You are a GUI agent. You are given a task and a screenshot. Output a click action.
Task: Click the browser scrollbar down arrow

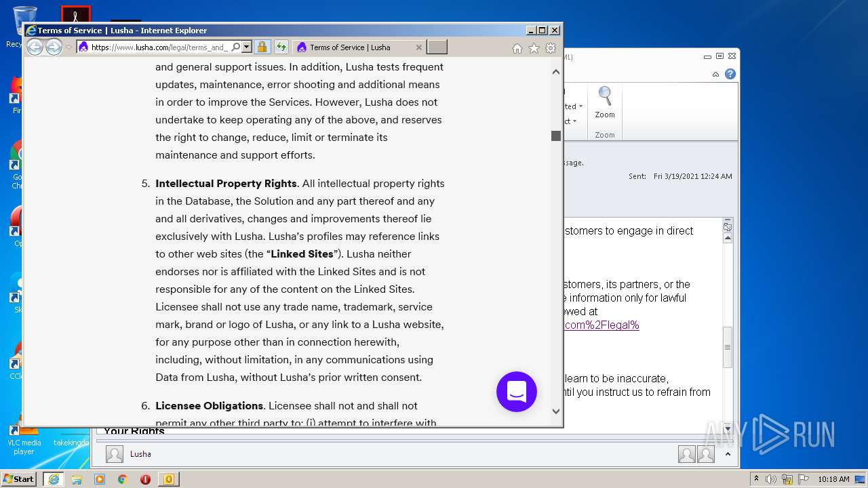pos(556,411)
